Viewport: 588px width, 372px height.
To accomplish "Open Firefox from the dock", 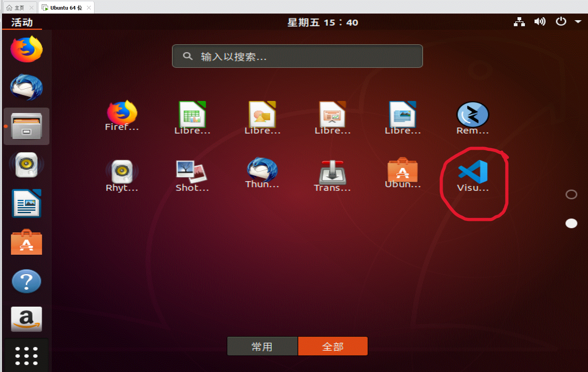I will 27,49.
